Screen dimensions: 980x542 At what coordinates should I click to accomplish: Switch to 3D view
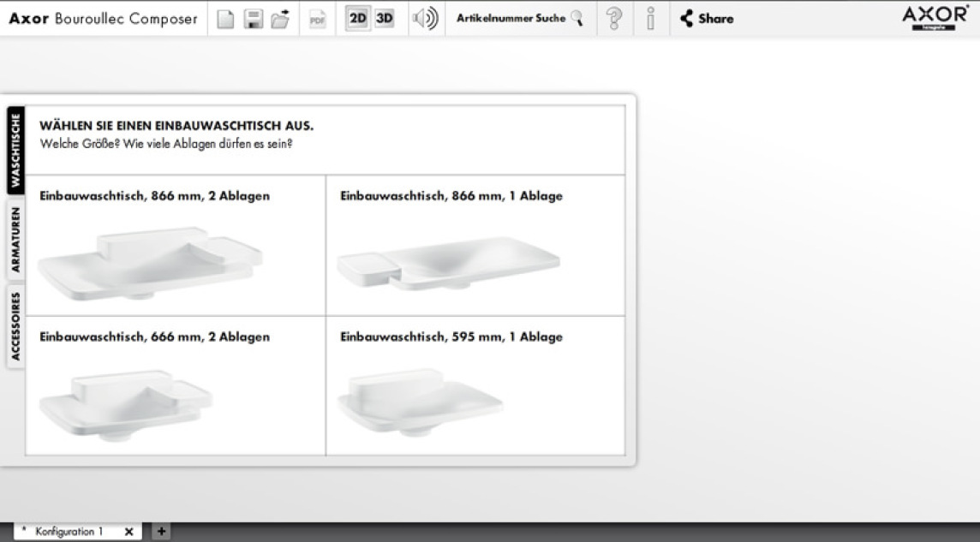(x=385, y=19)
